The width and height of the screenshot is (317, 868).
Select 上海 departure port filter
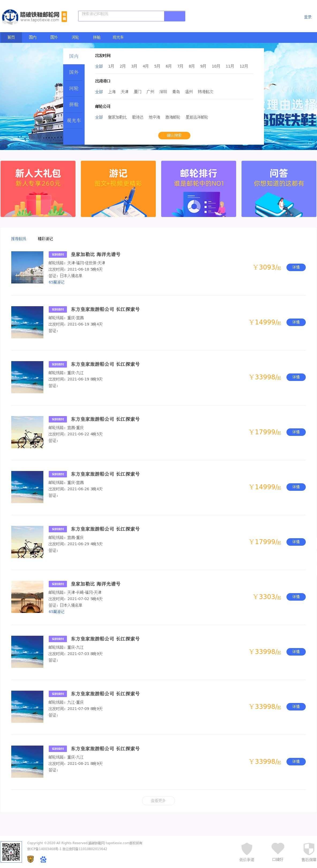(x=112, y=92)
